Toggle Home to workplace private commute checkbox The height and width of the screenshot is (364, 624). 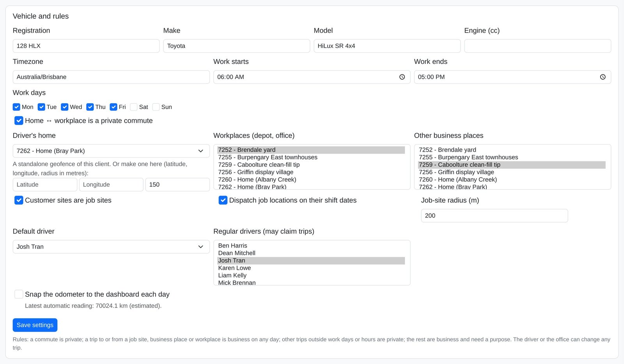point(19,121)
